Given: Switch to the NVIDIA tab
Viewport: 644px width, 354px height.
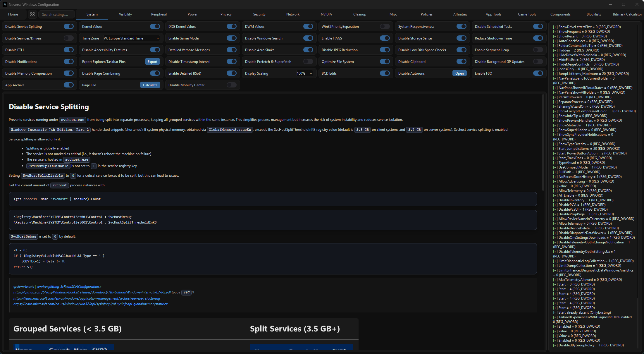Looking at the screenshot, I should (x=326, y=14).
